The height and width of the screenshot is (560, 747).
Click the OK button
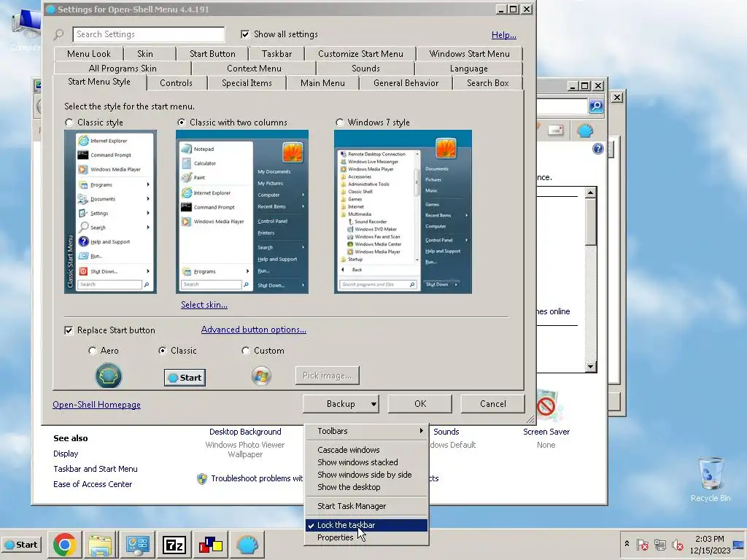[419, 404]
